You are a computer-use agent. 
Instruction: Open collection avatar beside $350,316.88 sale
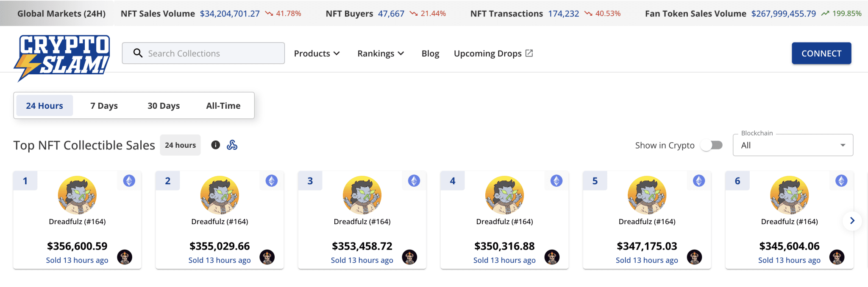click(552, 257)
